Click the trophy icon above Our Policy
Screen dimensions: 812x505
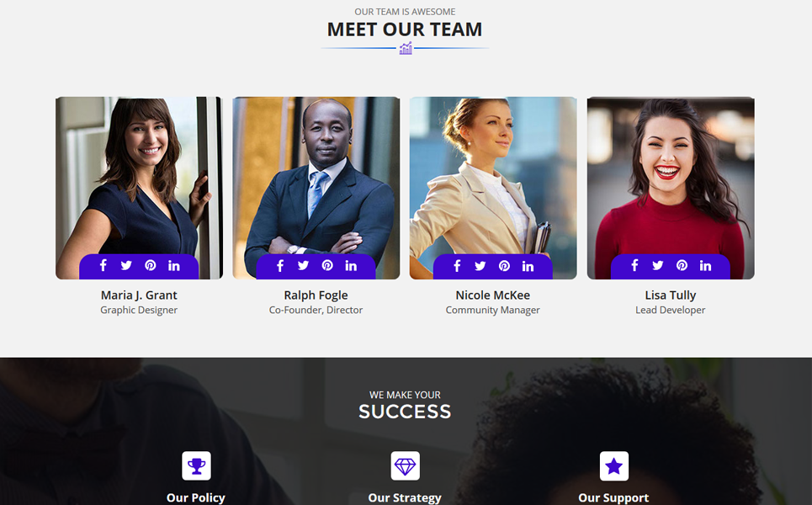tap(196, 465)
